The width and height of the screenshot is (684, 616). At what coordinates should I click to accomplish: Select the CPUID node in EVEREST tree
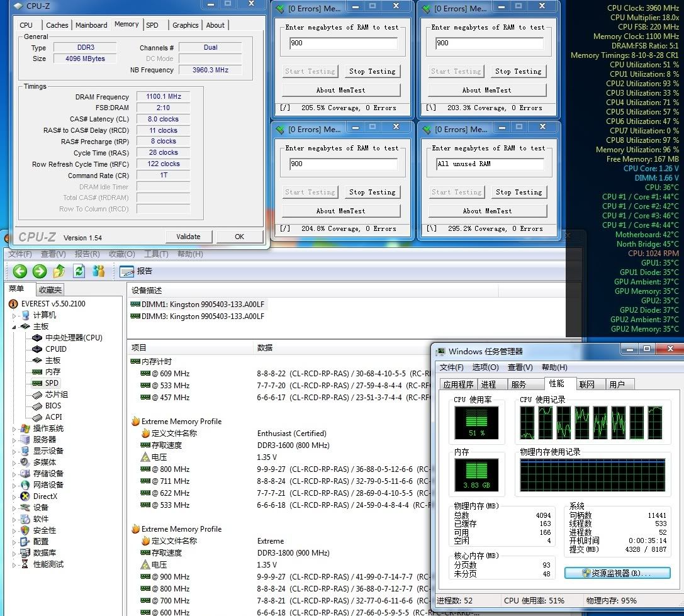pyautogui.click(x=55, y=349)
